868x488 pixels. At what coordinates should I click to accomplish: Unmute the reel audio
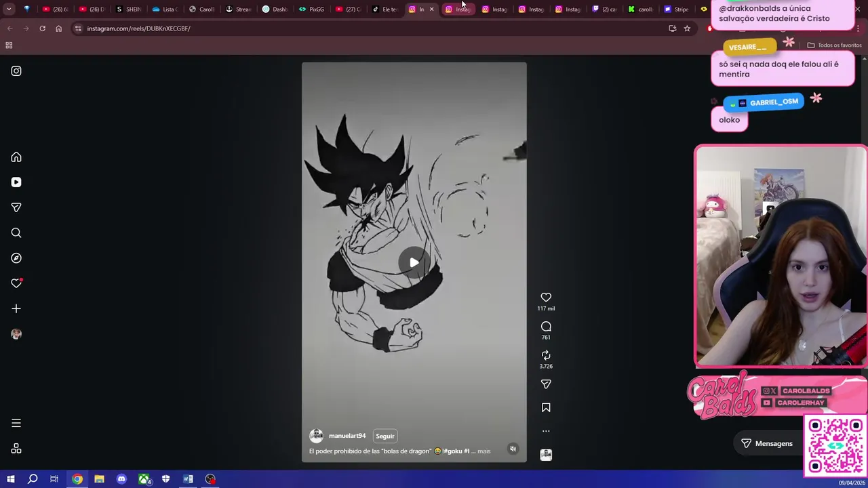(513, 449)
